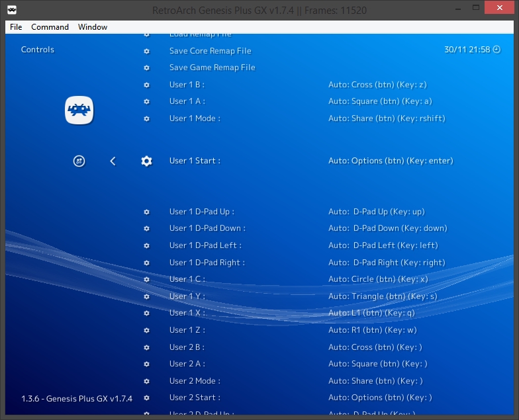The height and width of the screenshot is (420, 519).
Task: Select the User 2 A entry
Action: (x=187, y=364)
